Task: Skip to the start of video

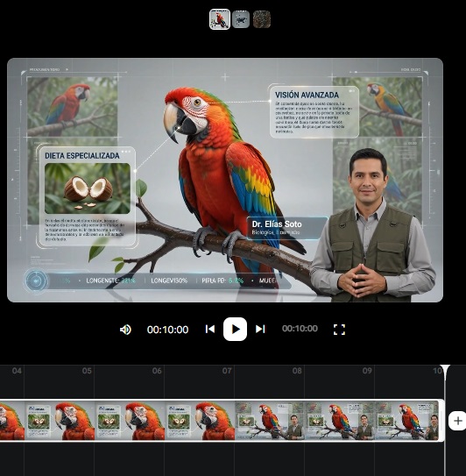Action: pyautogui.click(x=210, y=329)
